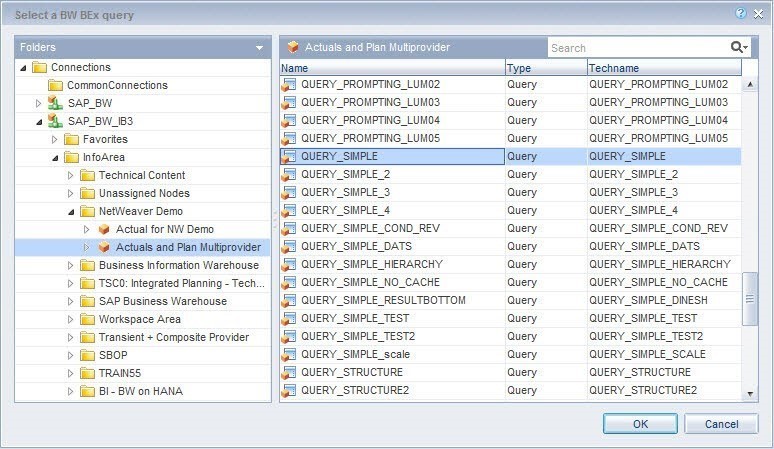Screen dimensions: 774x449
Task: Click the search magnifier icon
Action: [x=737, y=47]
